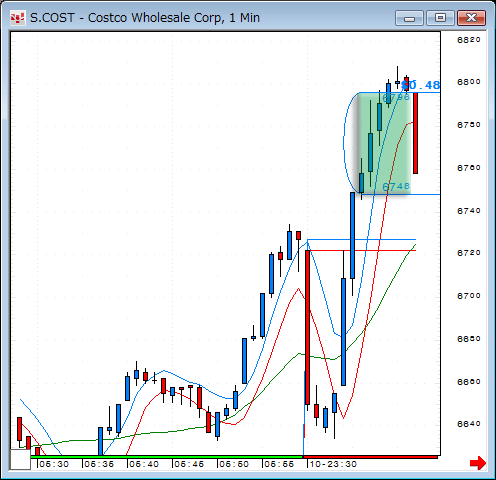
Task: Click the 6800 price axis label
Action: click(x=469, y=82)
